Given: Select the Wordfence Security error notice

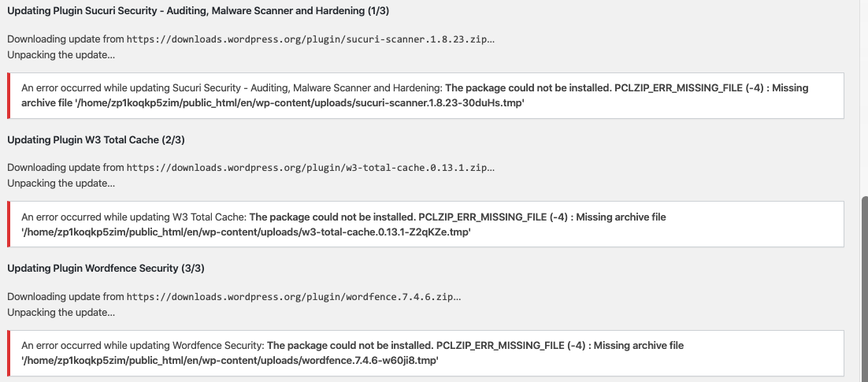Looking at the screenshot, I should 425,353.
